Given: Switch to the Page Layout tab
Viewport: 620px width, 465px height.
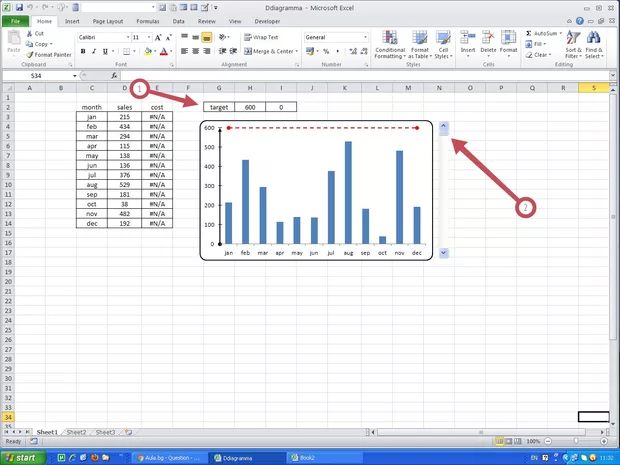Looking at the screenshot, I should pos(108,21).
